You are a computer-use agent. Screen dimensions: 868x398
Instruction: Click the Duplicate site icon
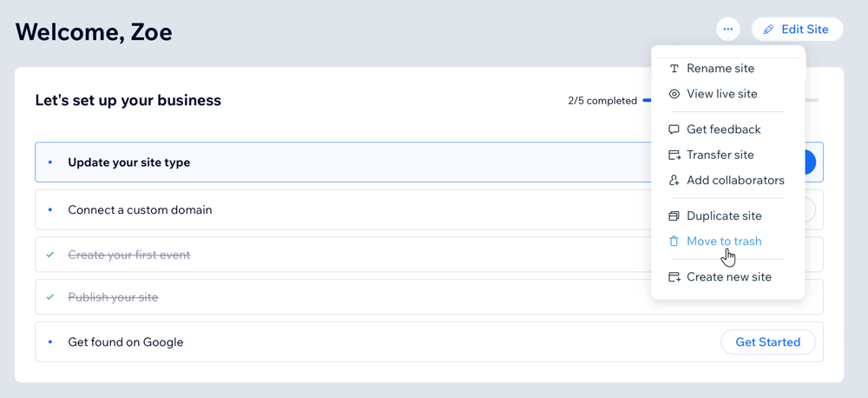[x=674, y=216]
